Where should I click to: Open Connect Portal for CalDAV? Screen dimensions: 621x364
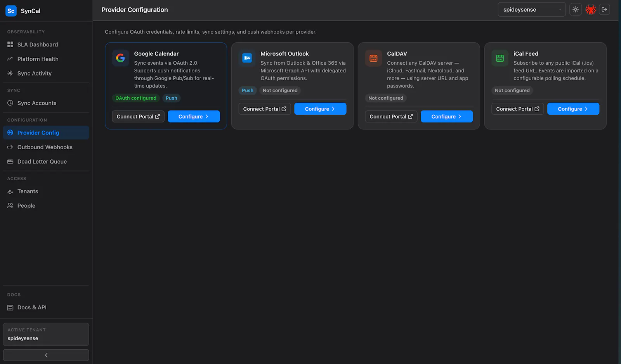pos(391,117)
